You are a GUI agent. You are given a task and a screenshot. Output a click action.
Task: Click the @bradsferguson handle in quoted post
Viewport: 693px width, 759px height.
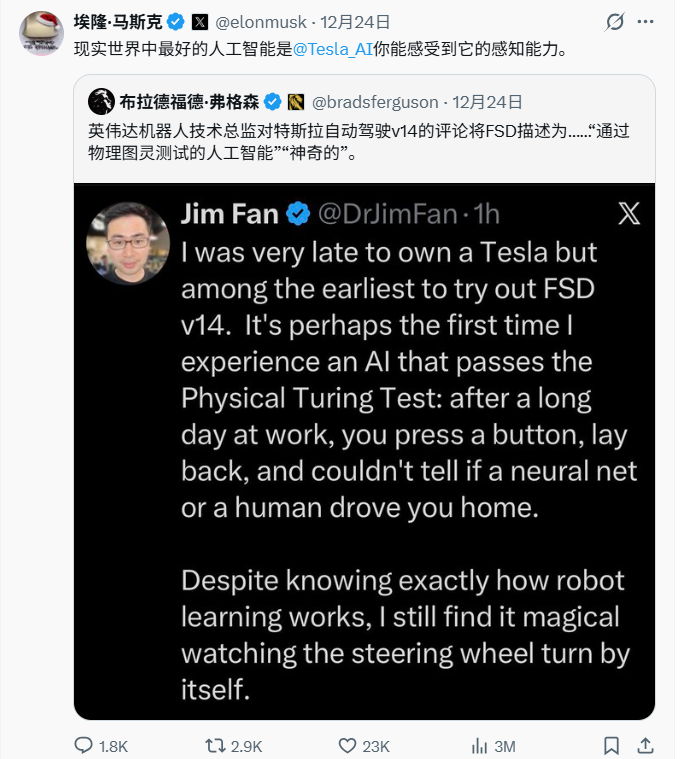(375, 101)
